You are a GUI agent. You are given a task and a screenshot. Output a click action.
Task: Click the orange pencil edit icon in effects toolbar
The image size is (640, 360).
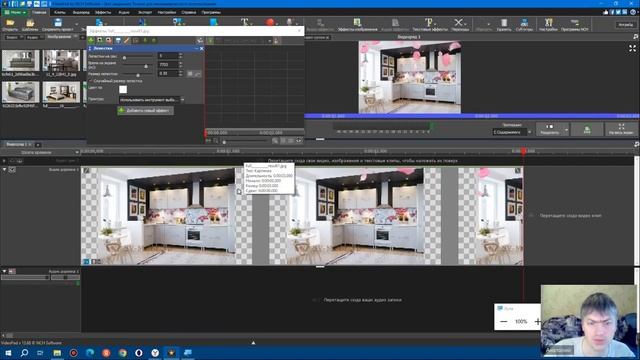pos(127,40)
